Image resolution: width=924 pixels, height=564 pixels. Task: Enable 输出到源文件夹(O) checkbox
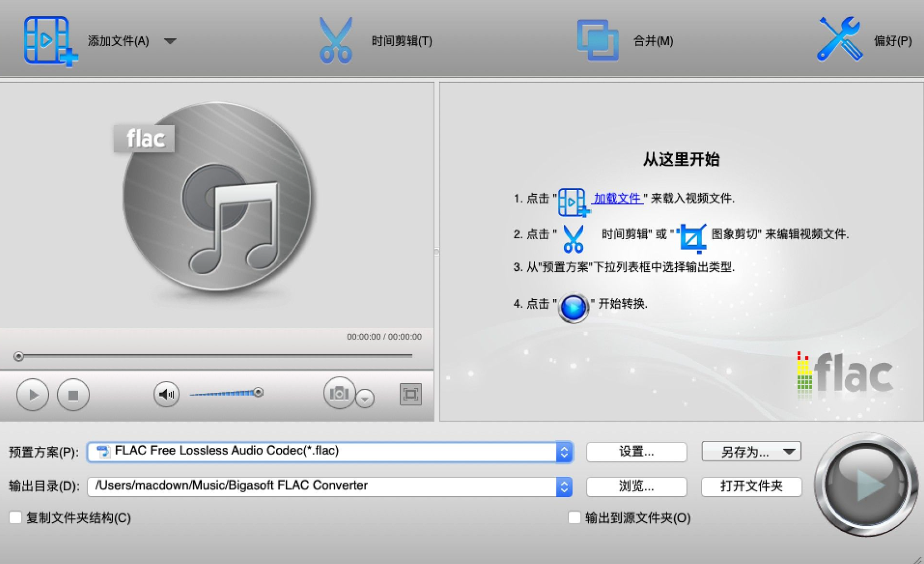[x=574, y=517]
